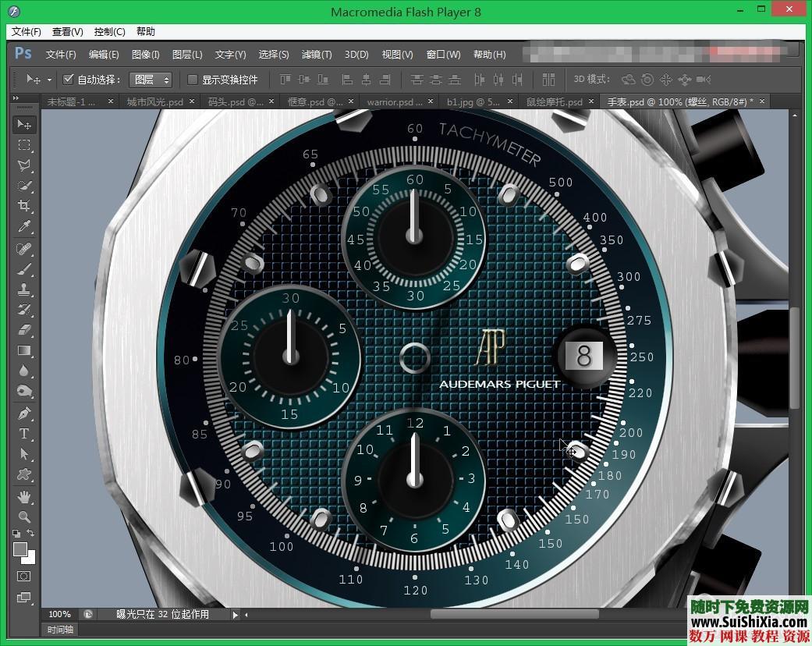Toggle Quick Mask mode at toolbar bottom

tap(24, 575)
